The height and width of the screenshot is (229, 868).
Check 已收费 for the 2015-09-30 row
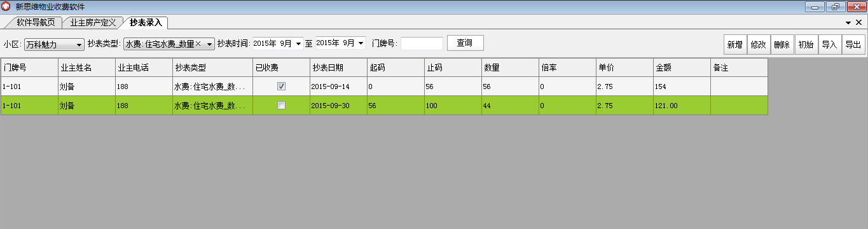coord(281,106)
